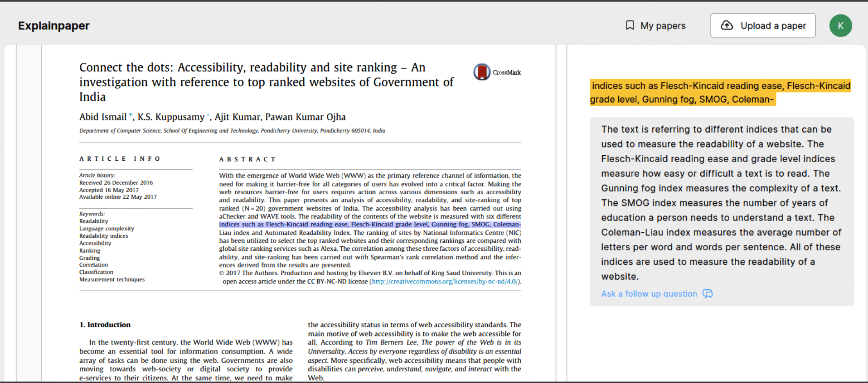Click the 'Ranking' keyword

(90, 250)
